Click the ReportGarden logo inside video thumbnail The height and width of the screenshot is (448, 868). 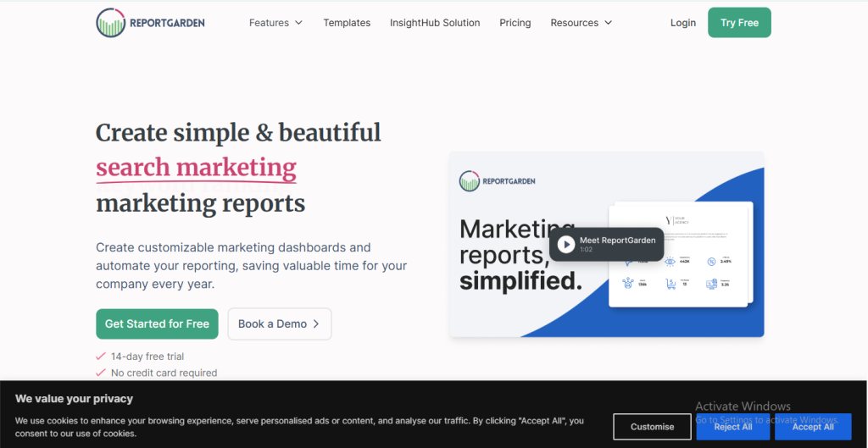[498, 181]
